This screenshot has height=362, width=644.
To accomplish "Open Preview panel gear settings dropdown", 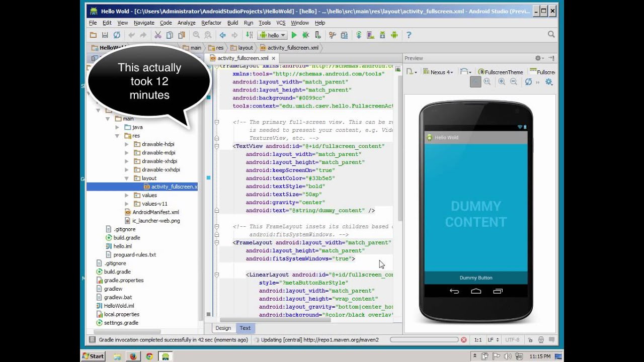I will tap(539, 58).
